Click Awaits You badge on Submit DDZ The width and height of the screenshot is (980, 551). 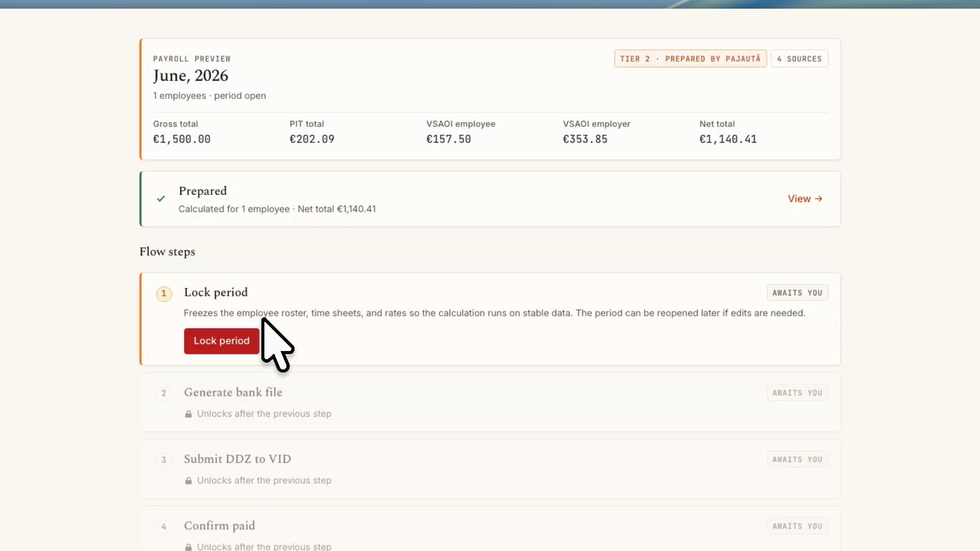(x=797, y=460)
